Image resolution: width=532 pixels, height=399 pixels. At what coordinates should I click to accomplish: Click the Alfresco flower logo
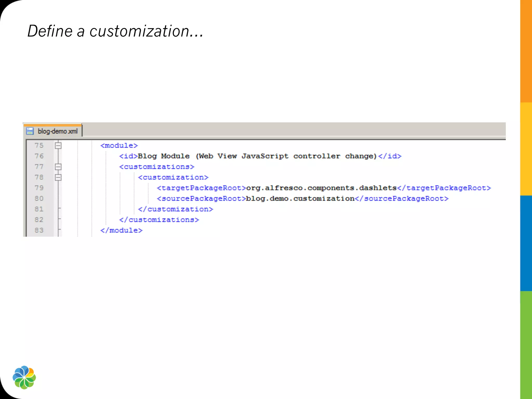click(x=24, y=377)
